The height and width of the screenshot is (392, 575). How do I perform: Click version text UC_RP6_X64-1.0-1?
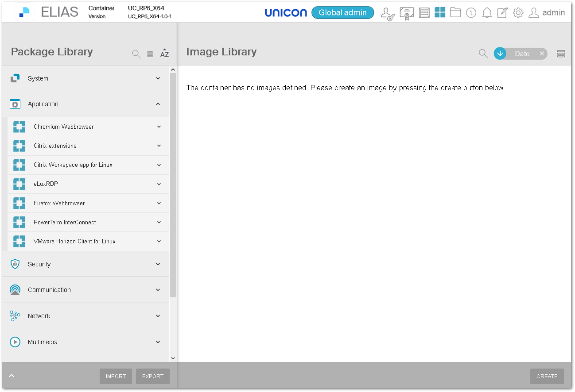click(x=150, y=16)
